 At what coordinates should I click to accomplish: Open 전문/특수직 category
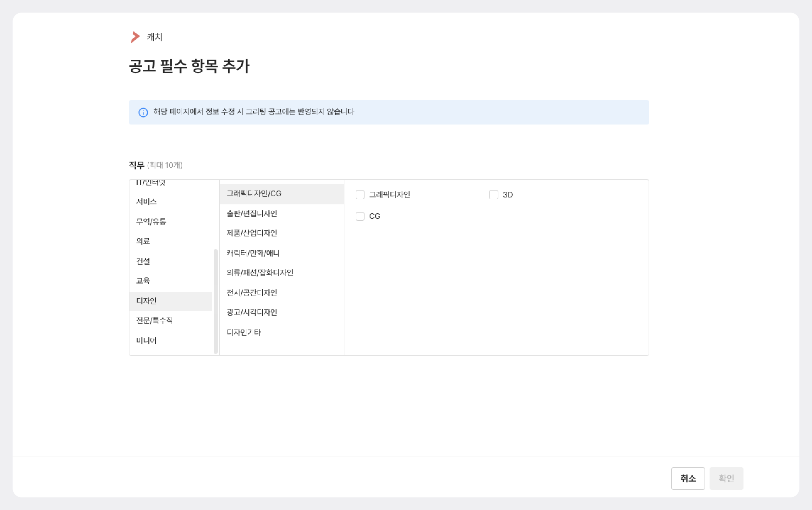(154, 320)
